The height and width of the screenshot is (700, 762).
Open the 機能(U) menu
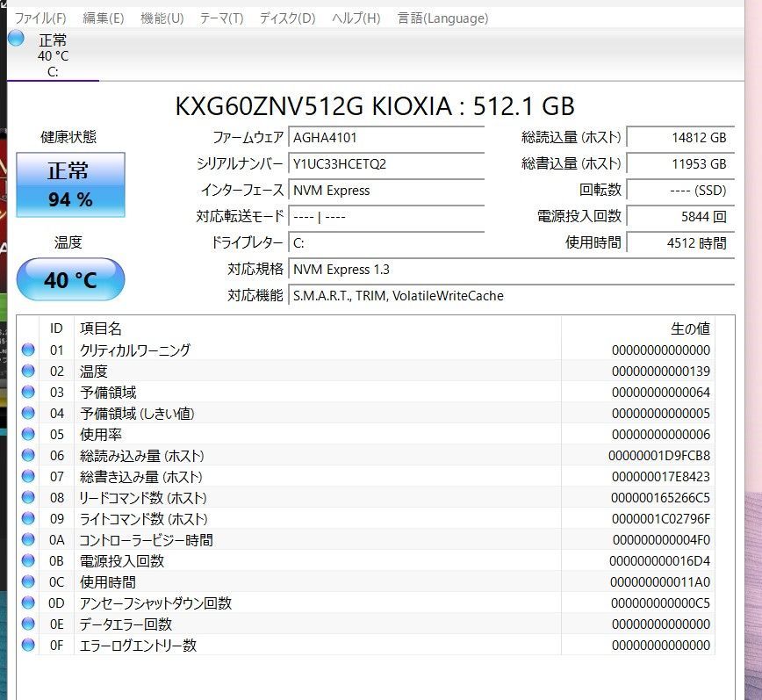[162, 18]
